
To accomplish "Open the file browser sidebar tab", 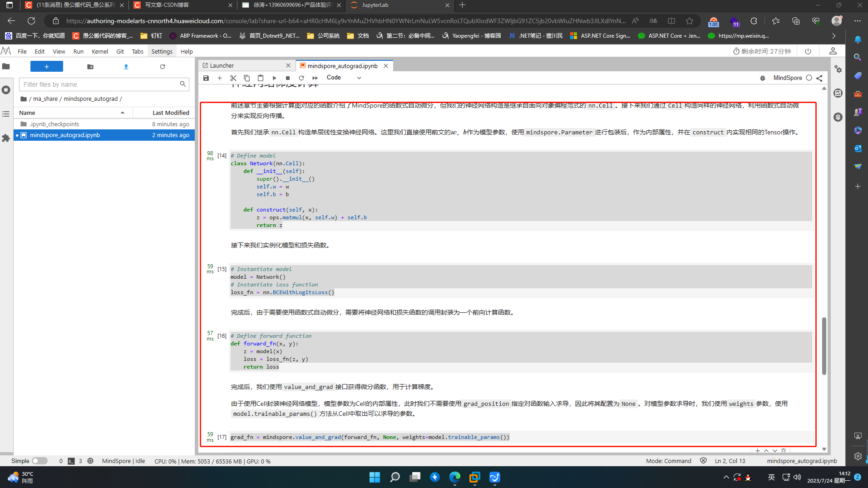I will click(6, 67).
